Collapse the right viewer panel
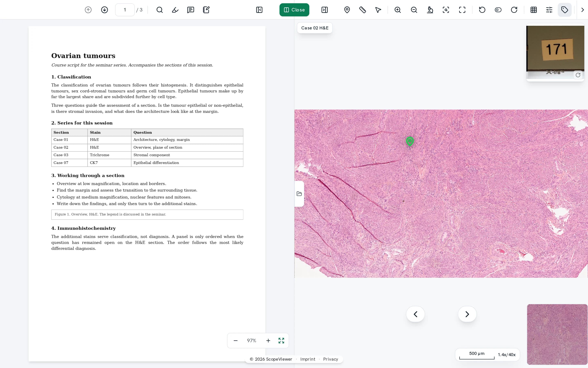The width and height of the screenshot is (588, 368). [x=325, y=10]
